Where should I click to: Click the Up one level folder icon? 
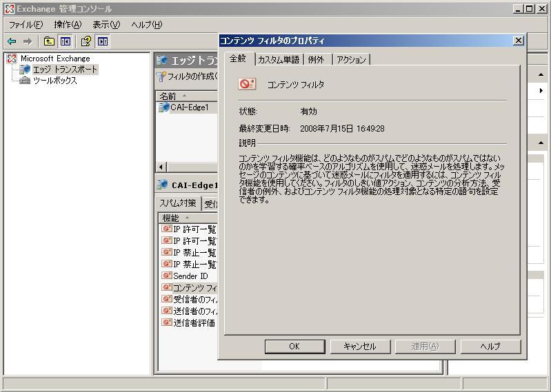point(49,41)
